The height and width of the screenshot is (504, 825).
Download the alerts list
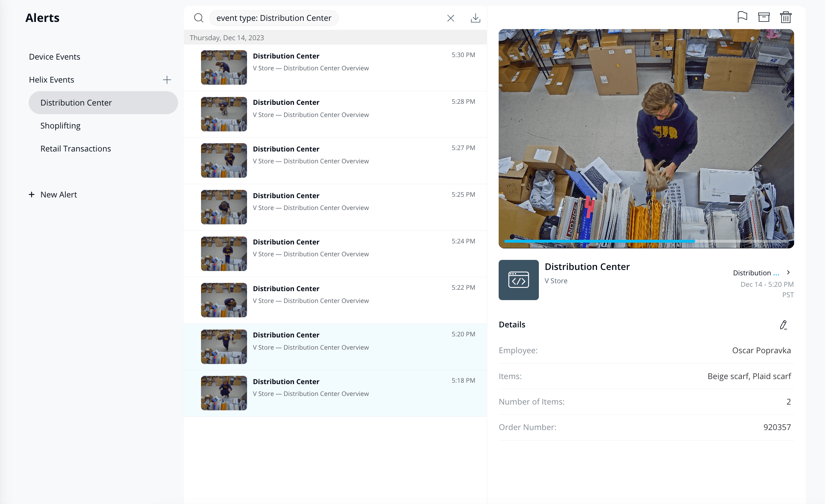click(x=475, y=18)
